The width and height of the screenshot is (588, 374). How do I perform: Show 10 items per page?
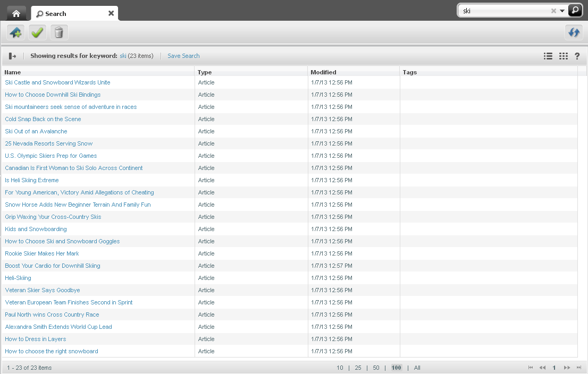[x=340, y=368]
